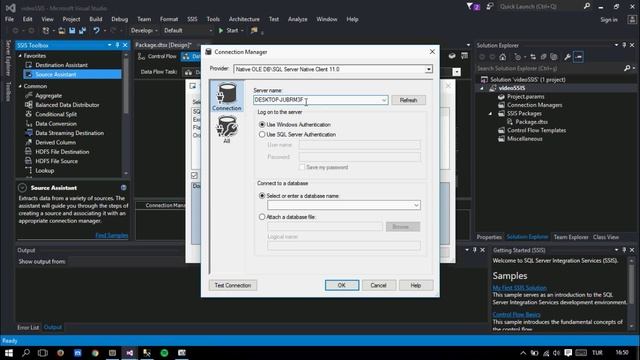640x360 pixels.
Task: Toggle the Save my password checkbox
Action: pos(302,167)
